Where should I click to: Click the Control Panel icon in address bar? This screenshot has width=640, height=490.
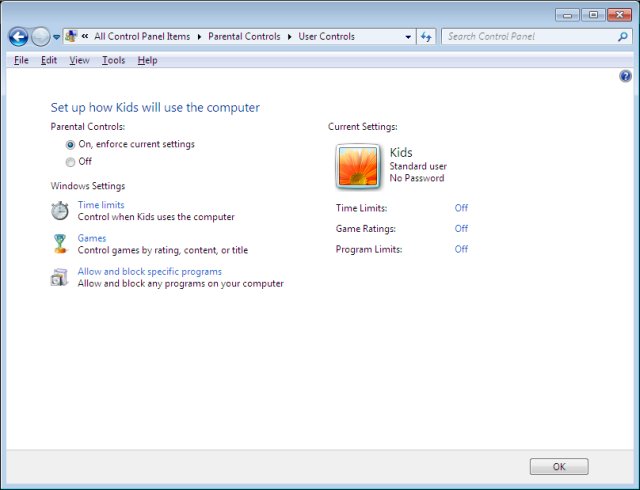[71, 36]
